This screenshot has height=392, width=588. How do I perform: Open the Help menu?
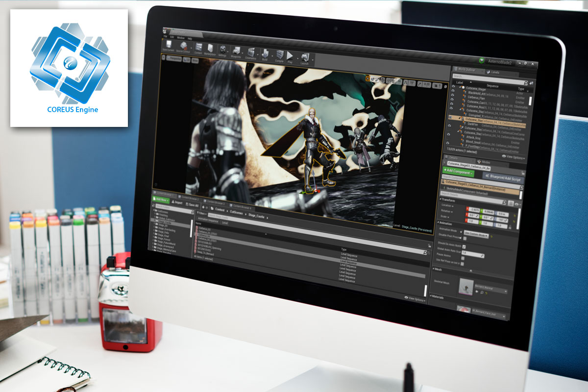point(189,38)
